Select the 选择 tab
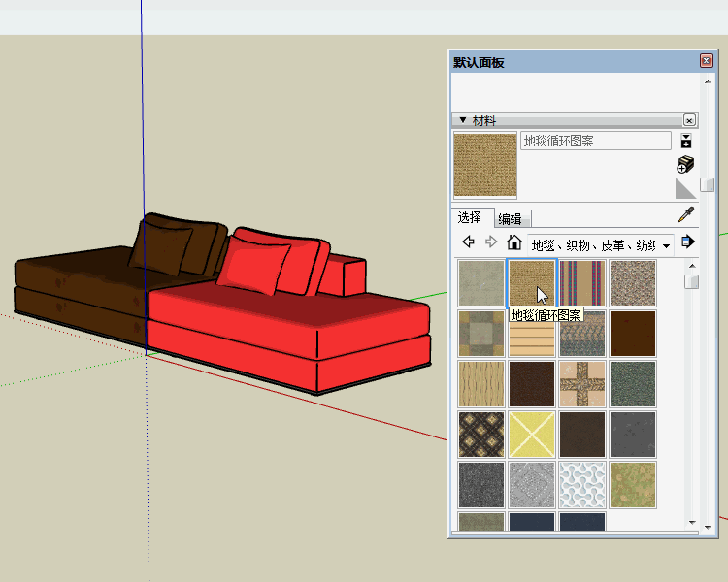 click(x=473, y=218)
